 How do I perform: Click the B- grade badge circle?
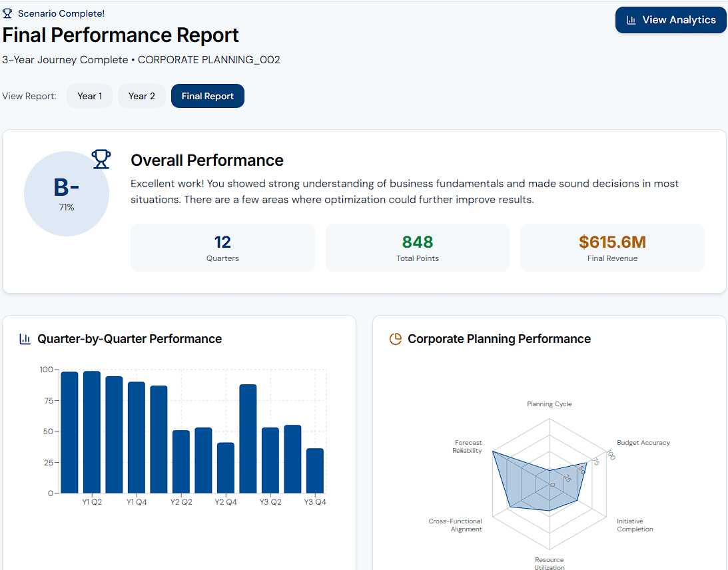tap(67, 193)
